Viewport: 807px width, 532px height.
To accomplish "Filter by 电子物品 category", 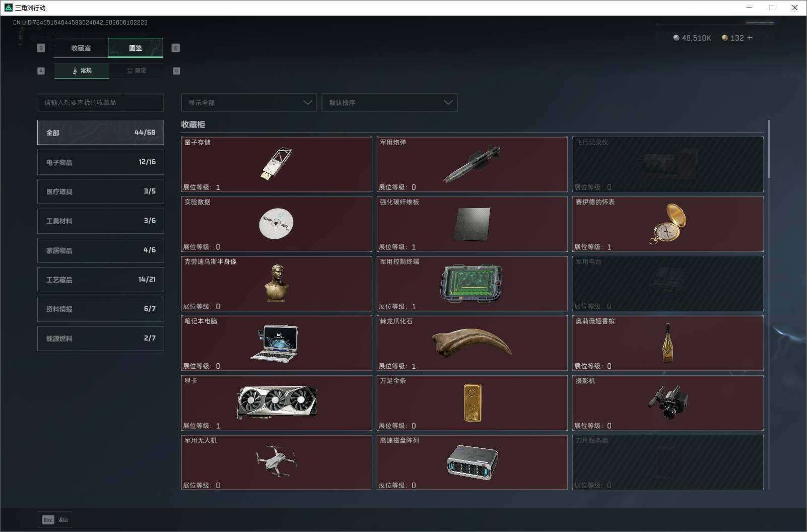I will click(x=101, y=162).
